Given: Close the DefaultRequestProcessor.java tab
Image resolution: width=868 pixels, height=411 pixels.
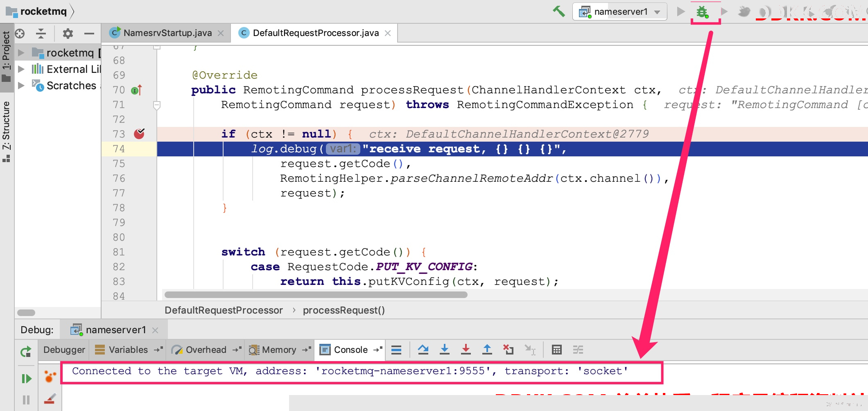Looking at the screenshot, I should [x=388, y=33].
